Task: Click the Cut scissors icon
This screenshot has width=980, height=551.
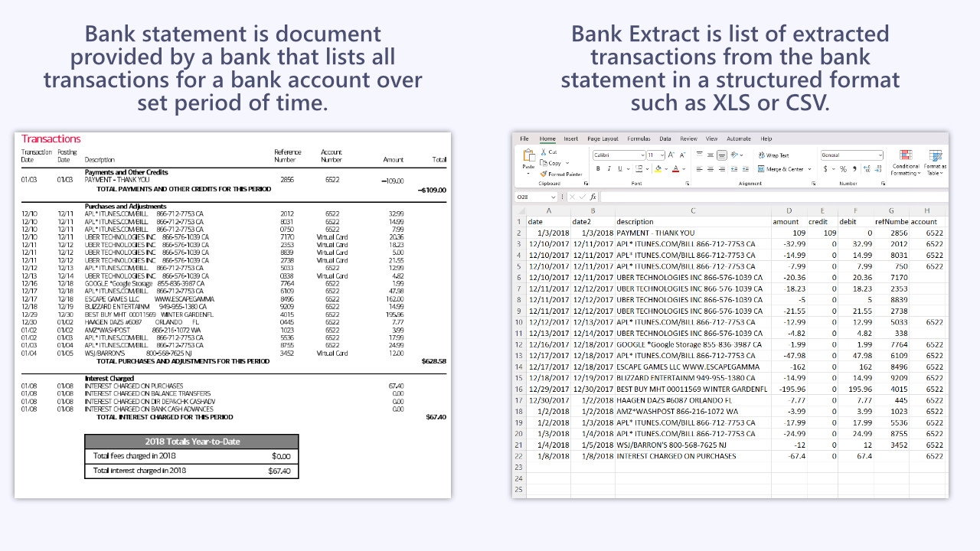Action: 544,152
